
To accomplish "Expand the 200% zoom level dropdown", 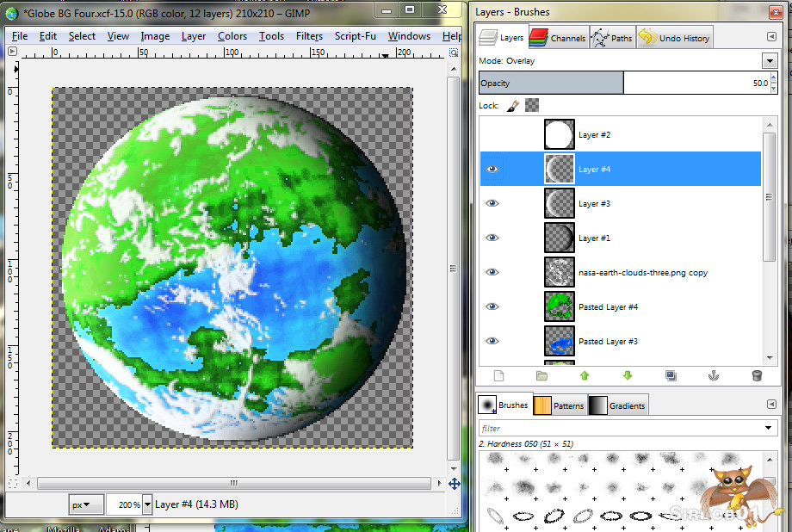I will point(147,504).
